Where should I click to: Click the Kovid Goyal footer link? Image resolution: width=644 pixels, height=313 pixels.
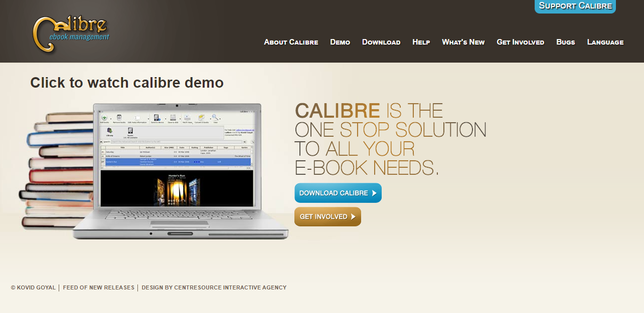[x=36, y=287]
